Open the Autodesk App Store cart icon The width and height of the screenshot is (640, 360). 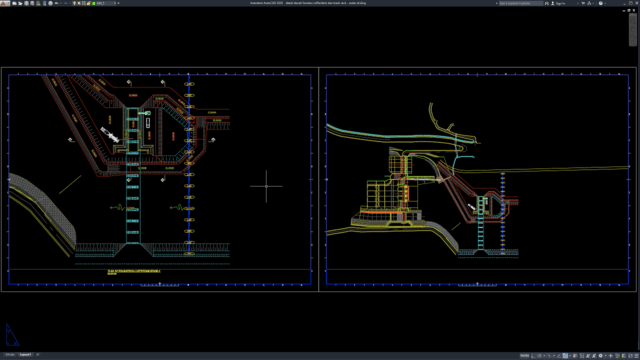coord(583,3)
